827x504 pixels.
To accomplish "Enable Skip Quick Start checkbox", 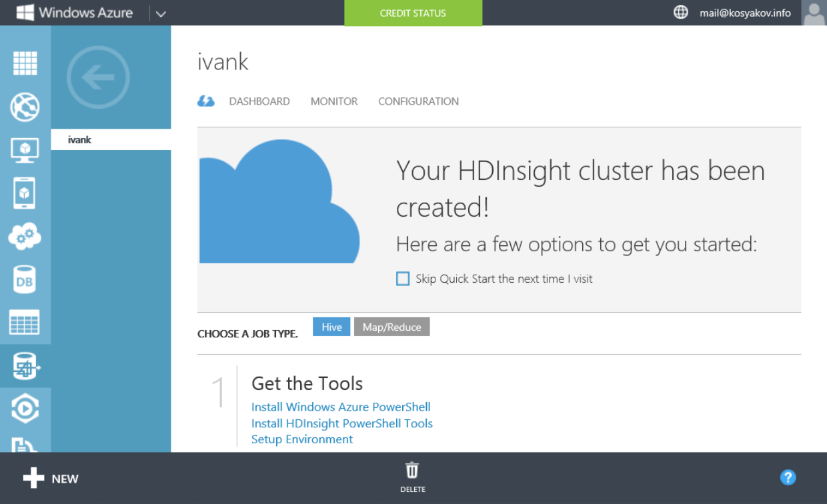I will click(x=403, y=279).
